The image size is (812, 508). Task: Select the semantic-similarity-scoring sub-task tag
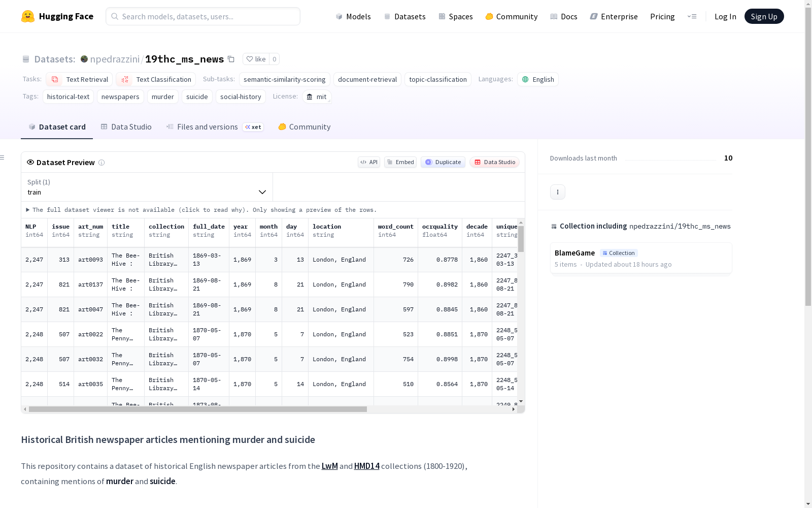[x=285, y=79]
